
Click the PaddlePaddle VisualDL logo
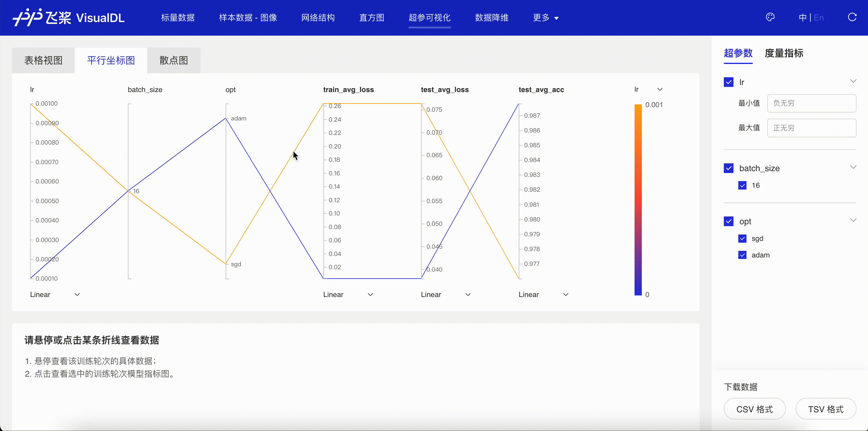[68, 18]
